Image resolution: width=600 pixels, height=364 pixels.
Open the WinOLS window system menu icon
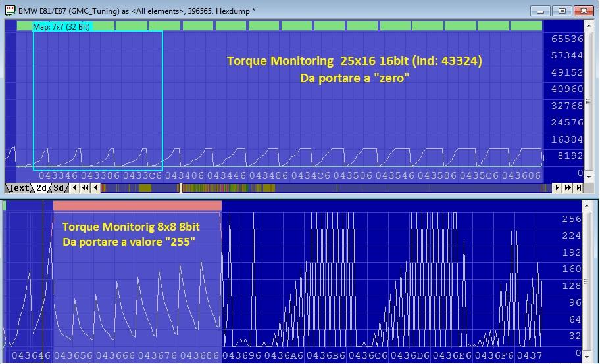pos(10,11)
